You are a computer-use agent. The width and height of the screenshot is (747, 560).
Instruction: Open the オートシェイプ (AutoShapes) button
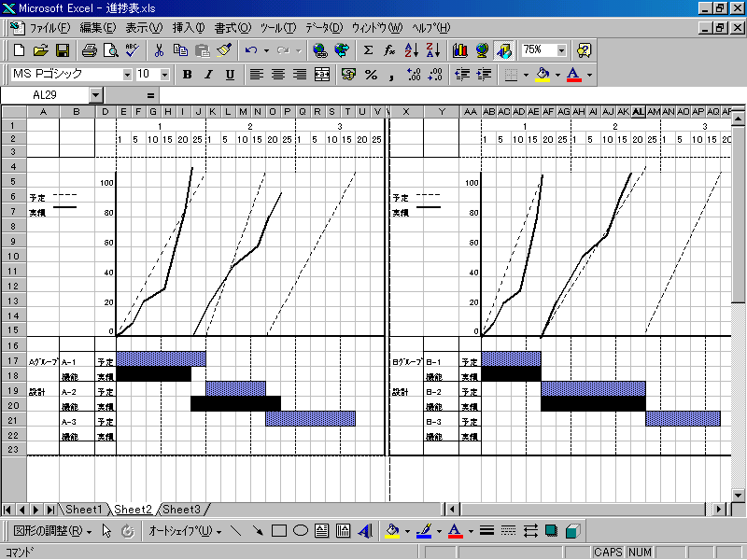[185, 531]
